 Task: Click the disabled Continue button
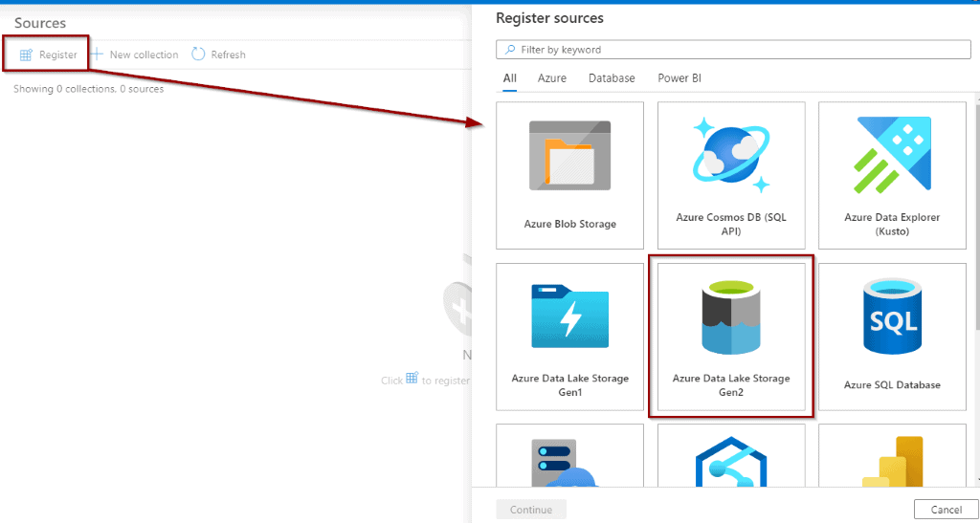click(x=530, y=510)
